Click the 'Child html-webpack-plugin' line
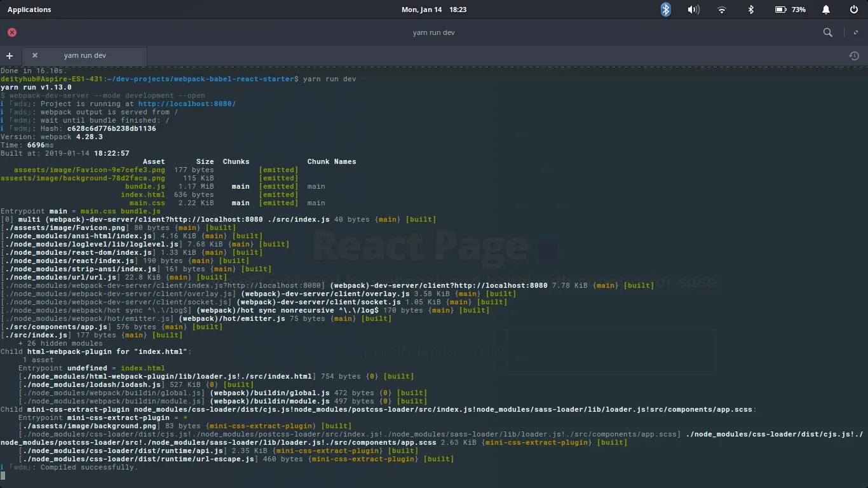 95,351
